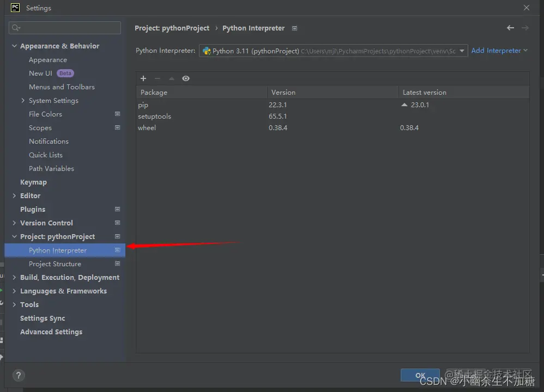Open Path Variables settings
The width and height of the screenshot is (544, 392).
click(51, 168)
